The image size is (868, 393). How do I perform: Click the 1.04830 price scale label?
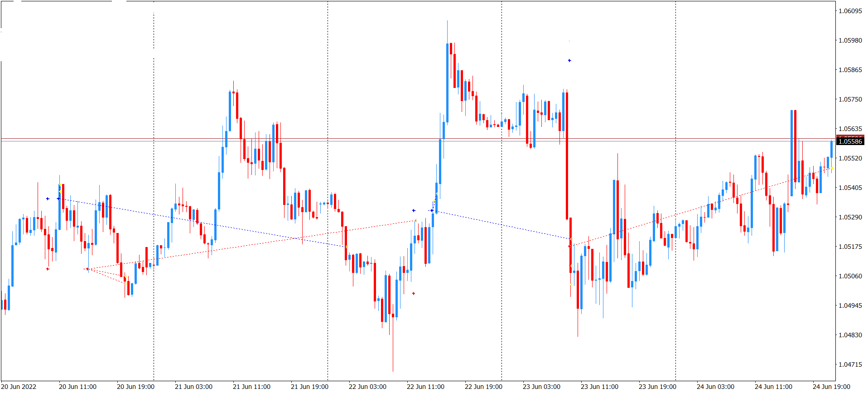coord(850,335)
